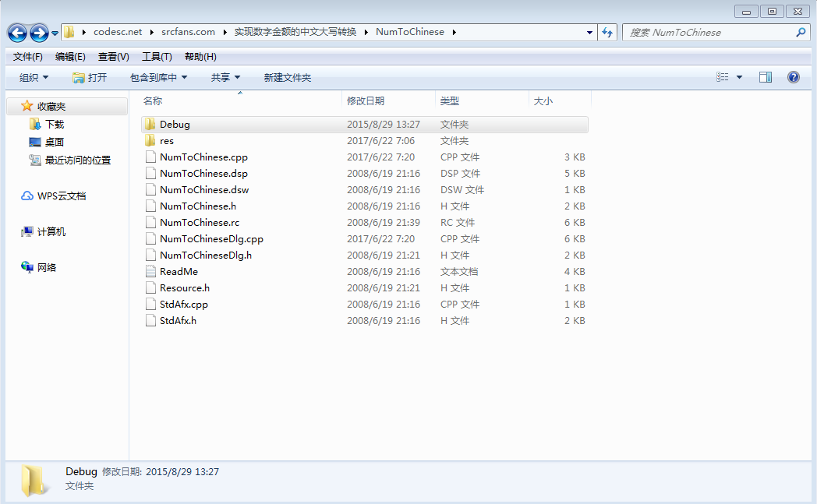817x504 pixels.
Task: Click the folder icon in address bar
Action: point(69,32)
